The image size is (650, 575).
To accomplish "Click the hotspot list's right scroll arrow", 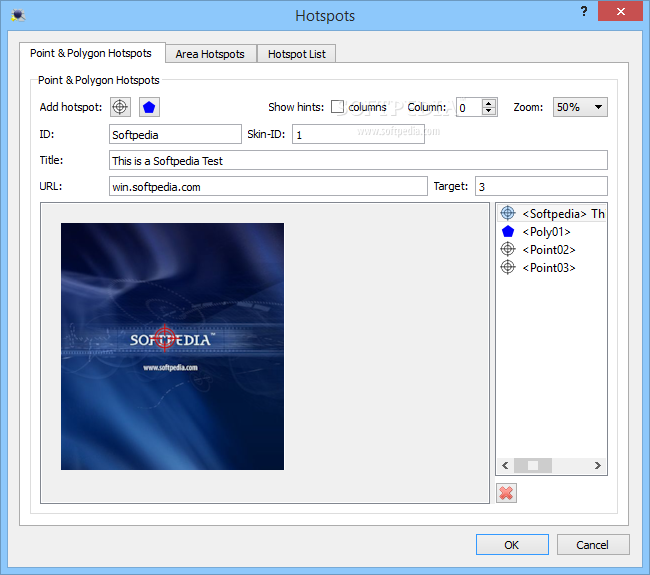I will [x=598, y=465].
